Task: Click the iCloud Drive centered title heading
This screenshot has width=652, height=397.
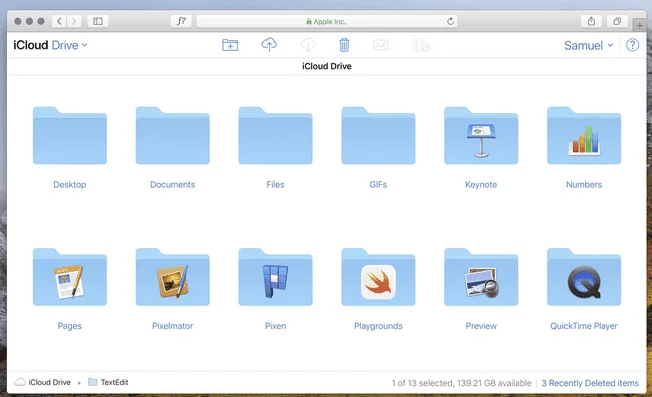Action: pos(327,66)
